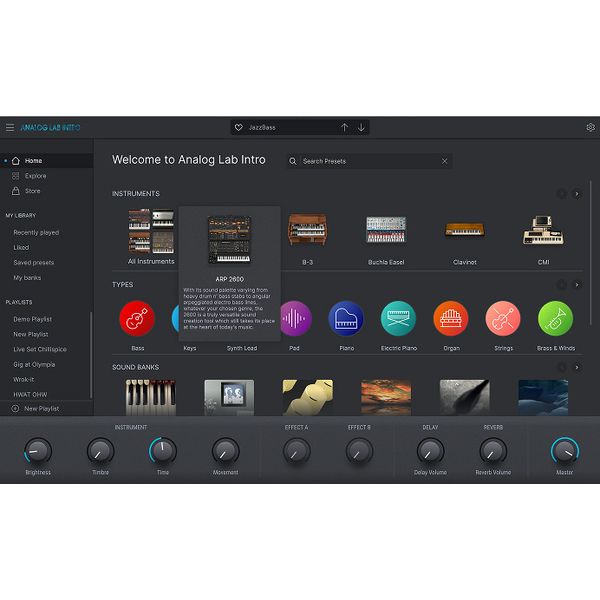This screenshot has width=600, height=600.
Task: Open the yellow shapes sound bank
Action: pos(308,397)
